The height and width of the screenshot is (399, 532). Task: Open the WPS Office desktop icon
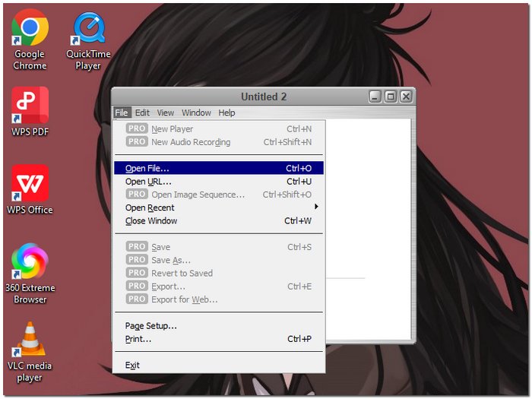30,190
